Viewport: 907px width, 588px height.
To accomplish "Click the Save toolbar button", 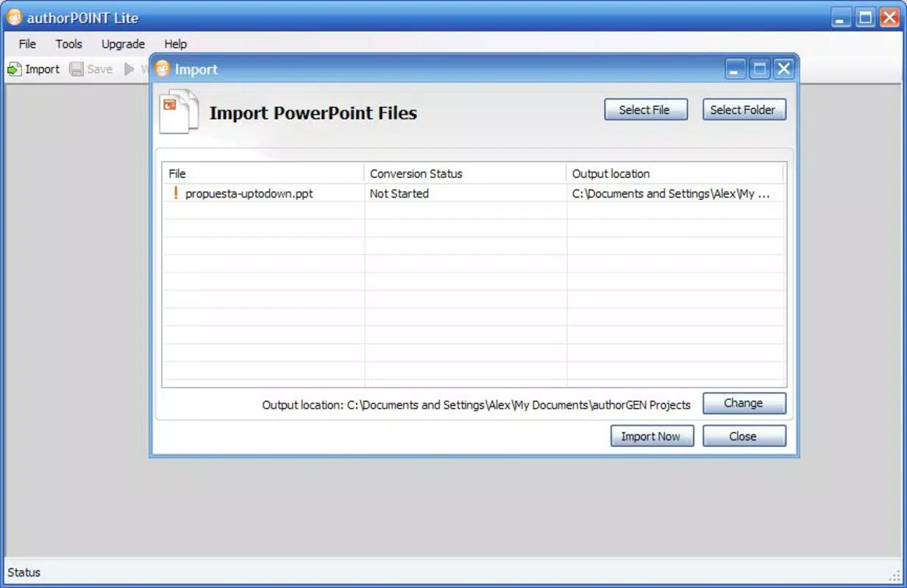I will (91, 69).
